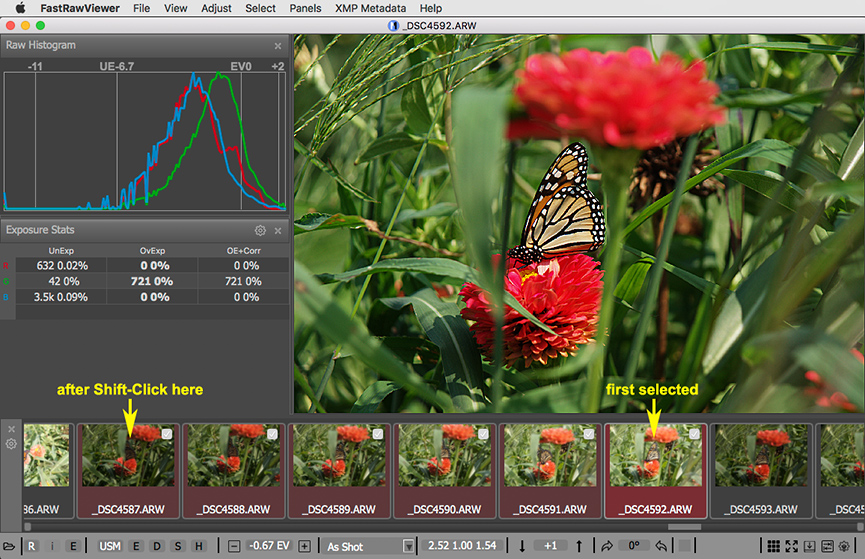Close the Raw Histogram panel
The width and height of the screenshot is (865, 559).
[278, 46]
